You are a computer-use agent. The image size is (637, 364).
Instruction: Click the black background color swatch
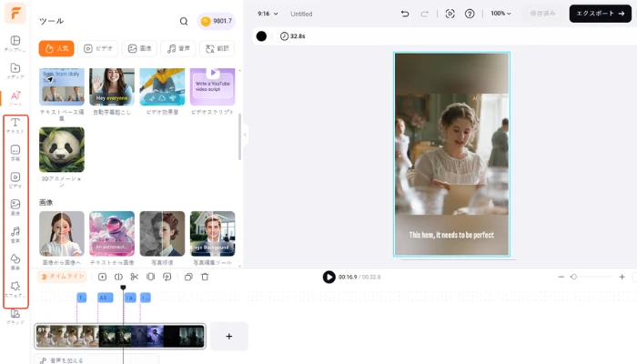click(261, 36)
